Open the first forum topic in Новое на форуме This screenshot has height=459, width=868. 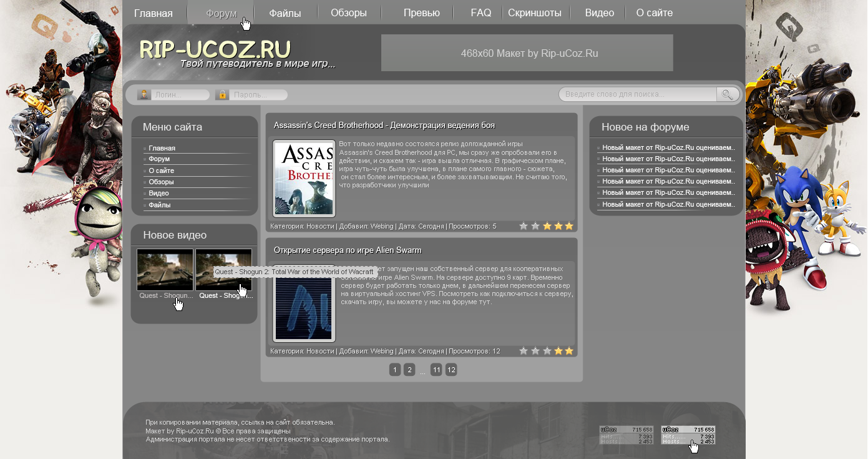coord(668,148)
